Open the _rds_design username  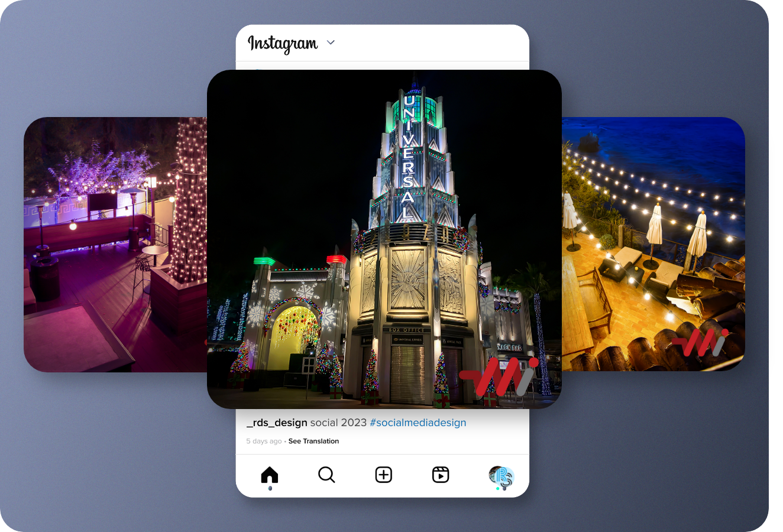277,423
